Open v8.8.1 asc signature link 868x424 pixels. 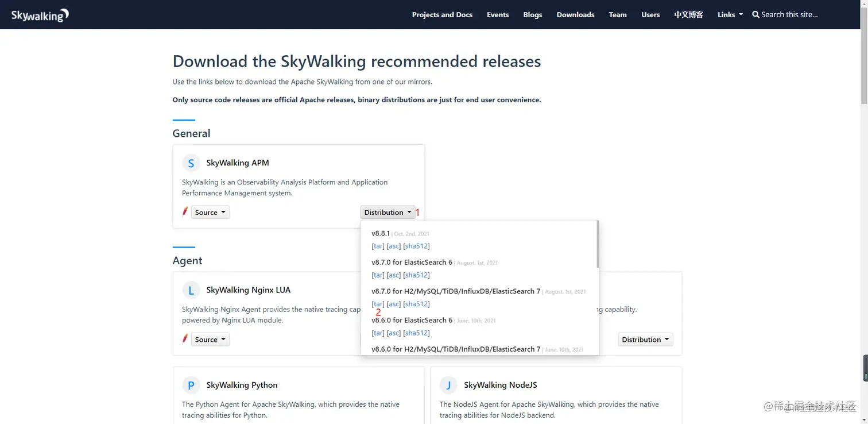pos(394,246)
